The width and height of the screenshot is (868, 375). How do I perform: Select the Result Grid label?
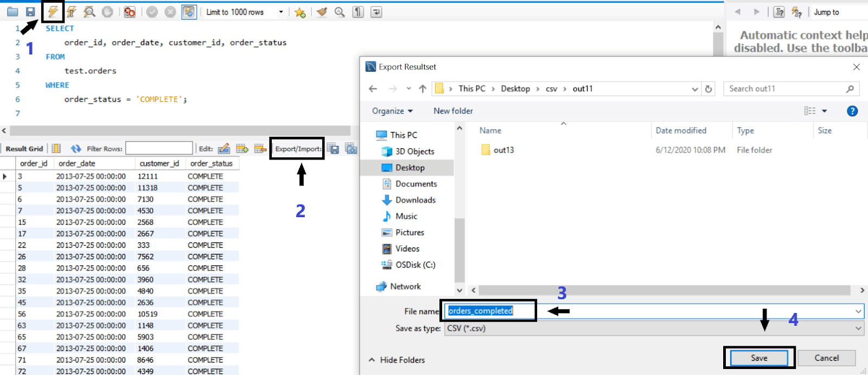coord(24,149)
